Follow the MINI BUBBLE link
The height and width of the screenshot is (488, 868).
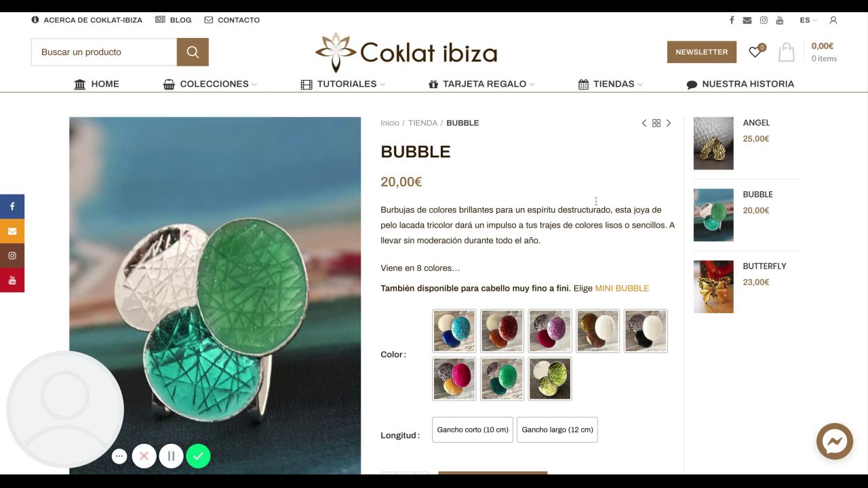point(622,288)
